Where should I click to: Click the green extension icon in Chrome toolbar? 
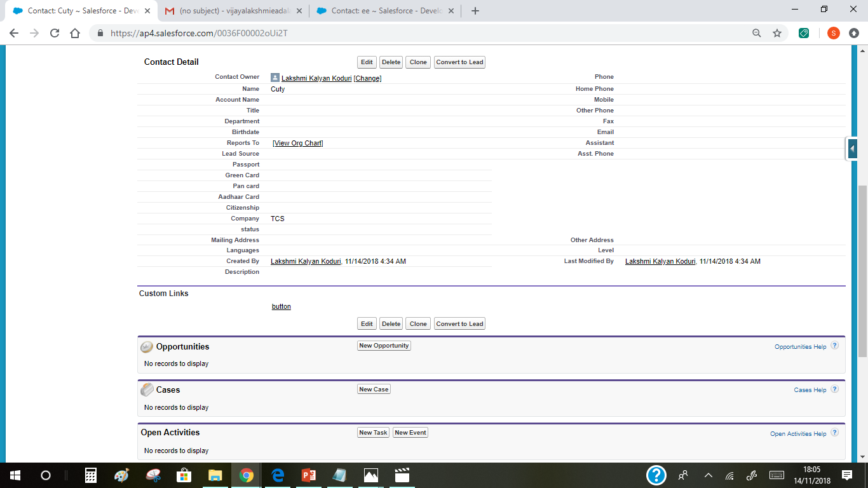click(804, 33)
